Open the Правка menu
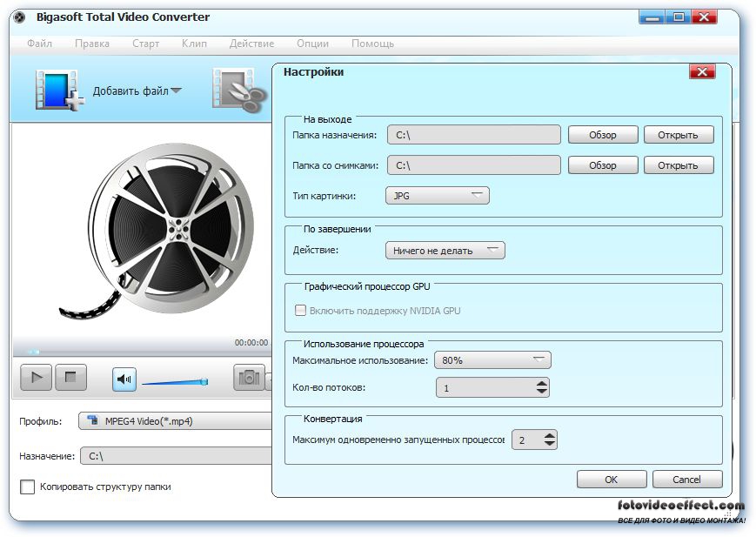 [92, 44]
